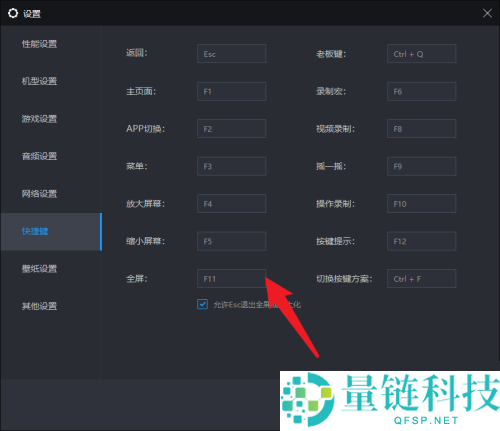The image size is (500, 431).
Task: Click the 录制宏 F6 shortcut field
Action: coord(422,91)
